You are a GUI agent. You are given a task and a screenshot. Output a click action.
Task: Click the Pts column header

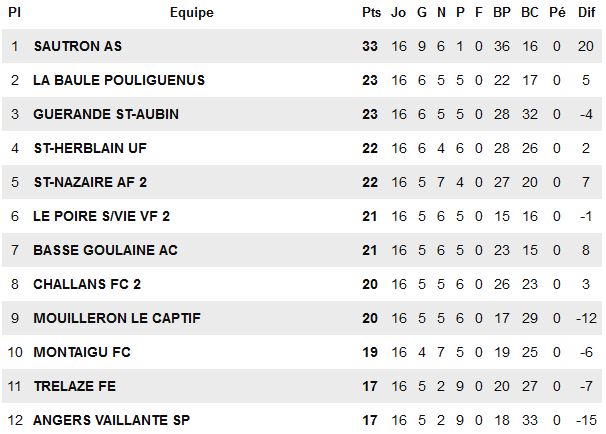370,13
